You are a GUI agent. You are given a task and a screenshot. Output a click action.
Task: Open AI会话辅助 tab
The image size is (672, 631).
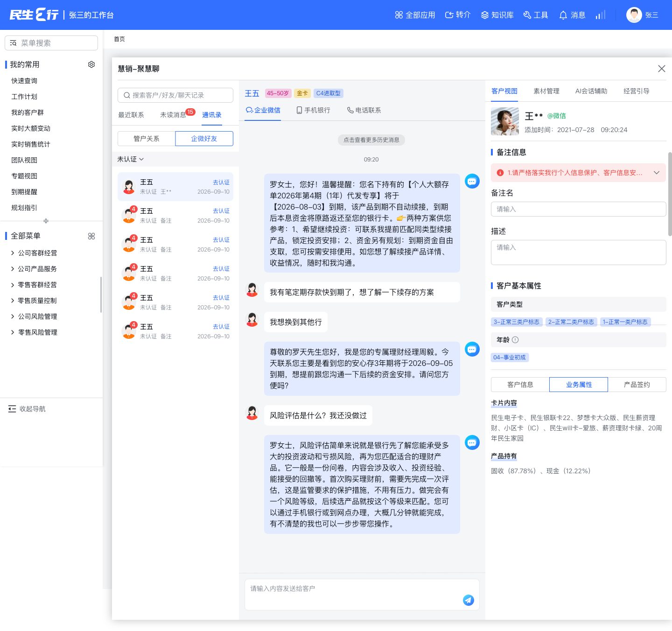(x=591, y=91)
